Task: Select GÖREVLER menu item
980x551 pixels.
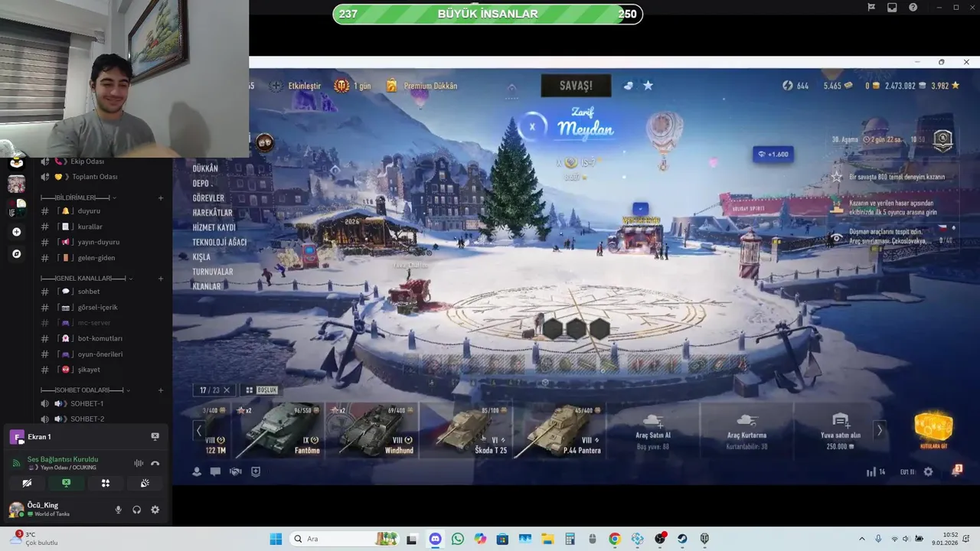Action: click(208, 198)
